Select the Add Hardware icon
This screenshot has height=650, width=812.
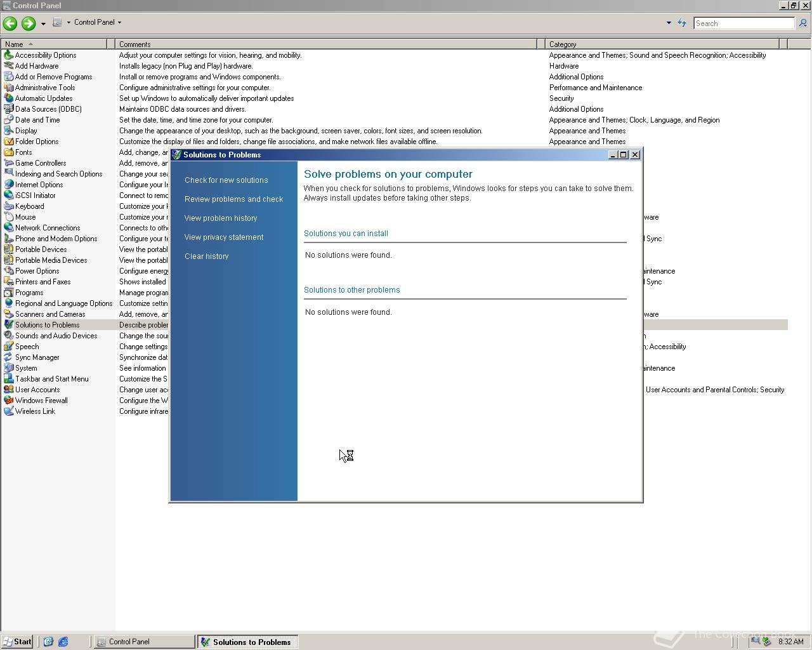point(9,66)
